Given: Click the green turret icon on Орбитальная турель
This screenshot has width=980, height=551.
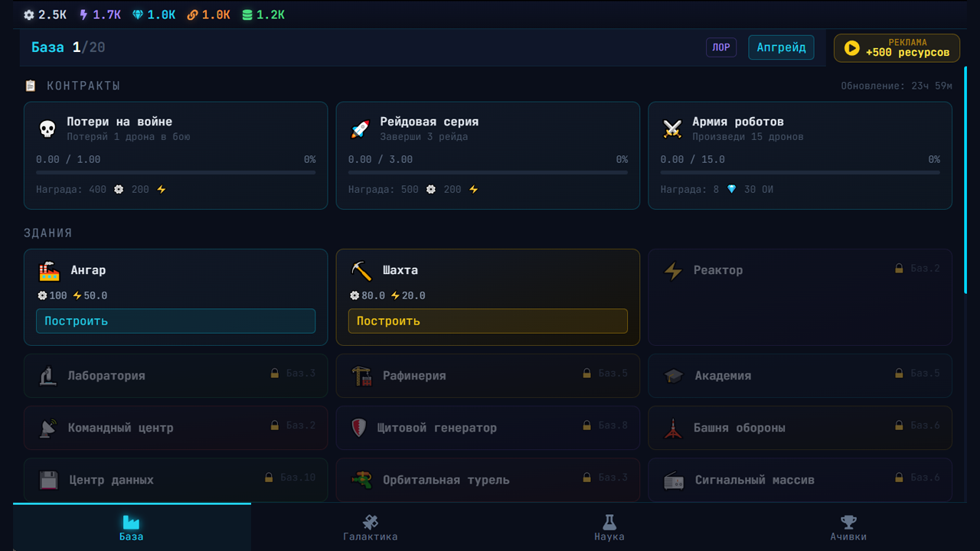Looking at the screenshot, I should coord(361,479).
